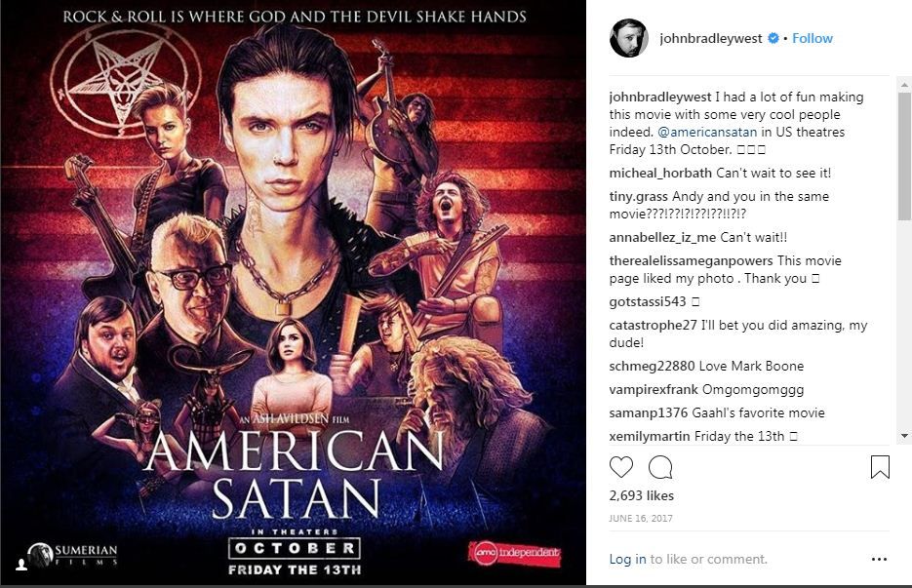View tagged people icon on poster
Viewport: 912px width, 588px height.
pyautogui.click(x=20, y=565)
